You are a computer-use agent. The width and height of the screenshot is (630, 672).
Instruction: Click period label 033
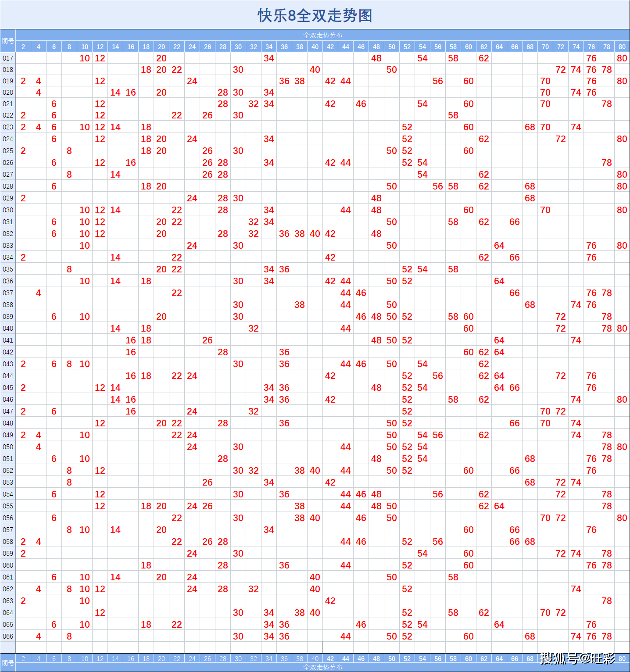8,246
